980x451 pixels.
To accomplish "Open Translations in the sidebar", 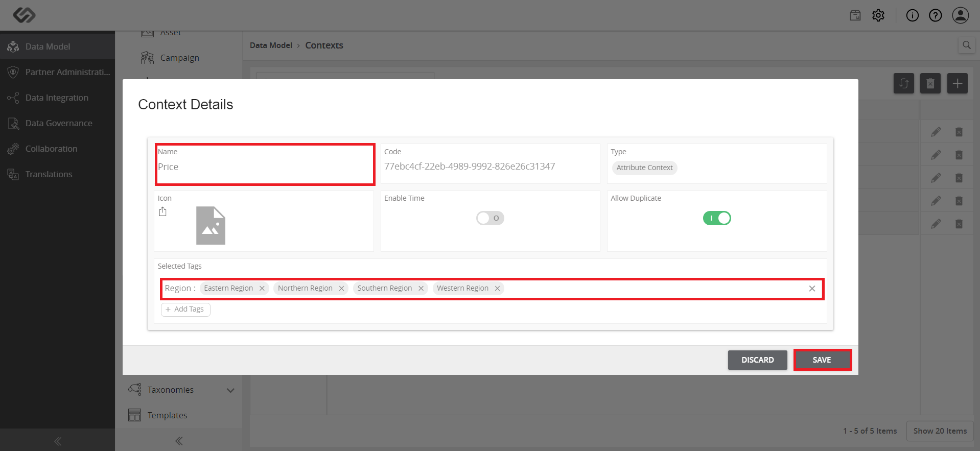I will pos(57,174).
